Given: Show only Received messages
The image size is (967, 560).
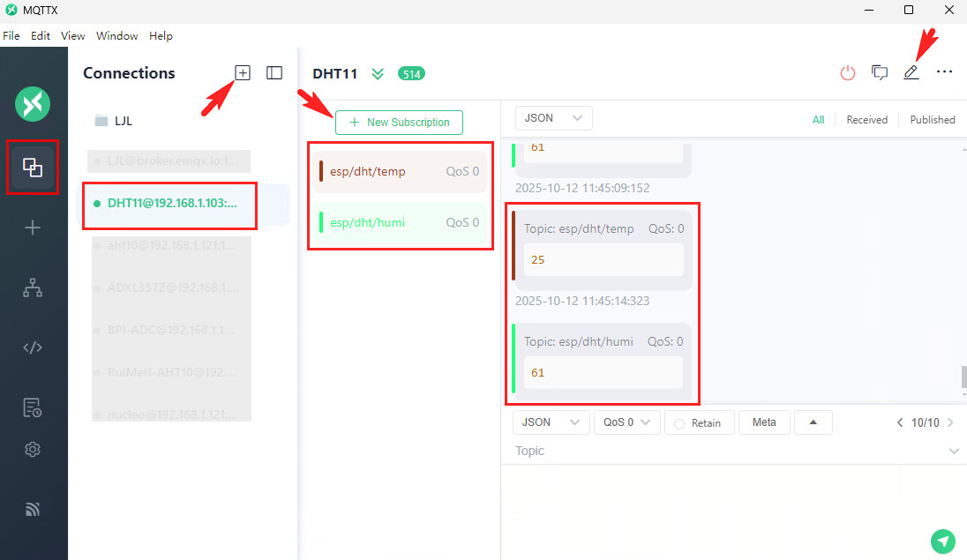Looking at the screenshot, I should point(866,120).
